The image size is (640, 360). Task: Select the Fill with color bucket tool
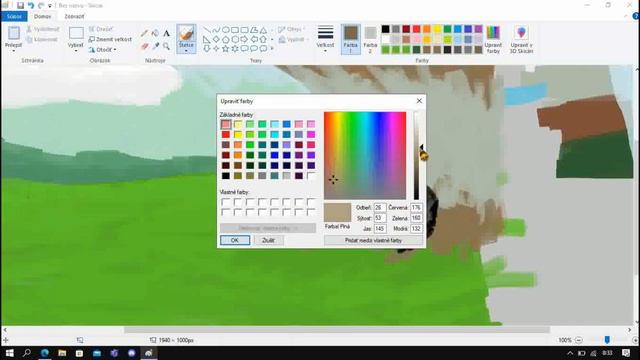point(155,33)
